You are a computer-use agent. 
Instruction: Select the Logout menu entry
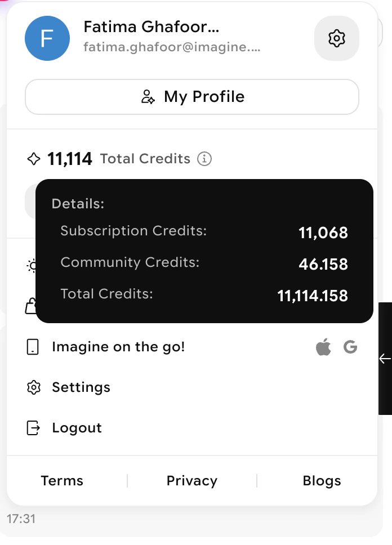point(77,428)
